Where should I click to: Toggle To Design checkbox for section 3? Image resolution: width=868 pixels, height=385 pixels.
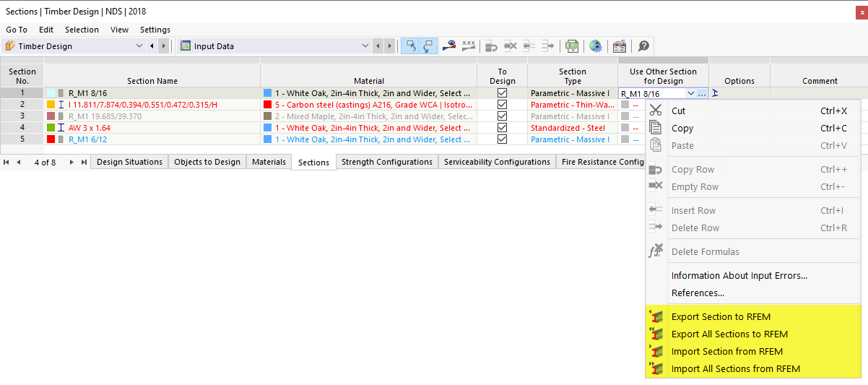[x=503, y=116]
